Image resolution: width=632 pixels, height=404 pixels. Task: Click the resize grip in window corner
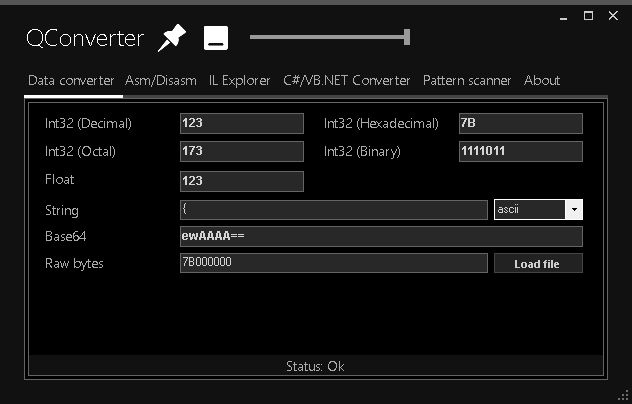tap(624, 396)
